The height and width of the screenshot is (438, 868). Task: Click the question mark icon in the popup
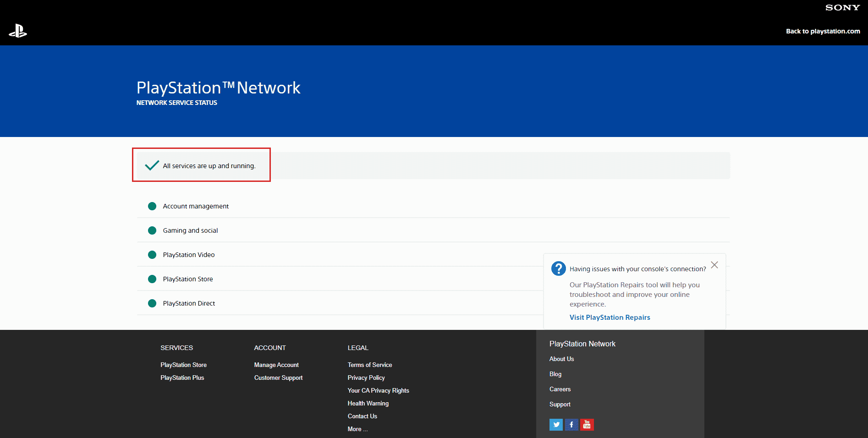point(558,268)
